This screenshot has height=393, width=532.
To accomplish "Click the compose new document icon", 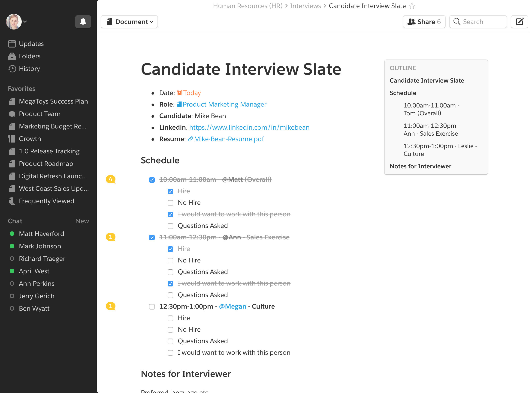I will tap(519, 22).
